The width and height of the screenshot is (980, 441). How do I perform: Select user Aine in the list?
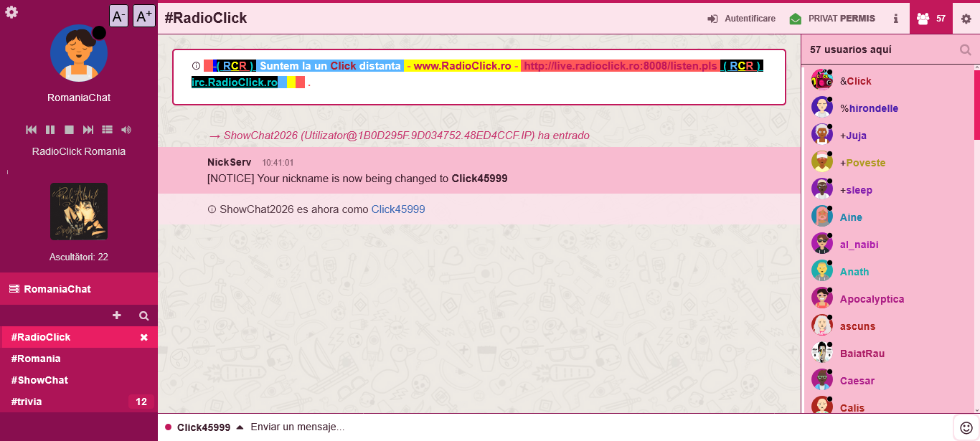(x=887, y=217)
